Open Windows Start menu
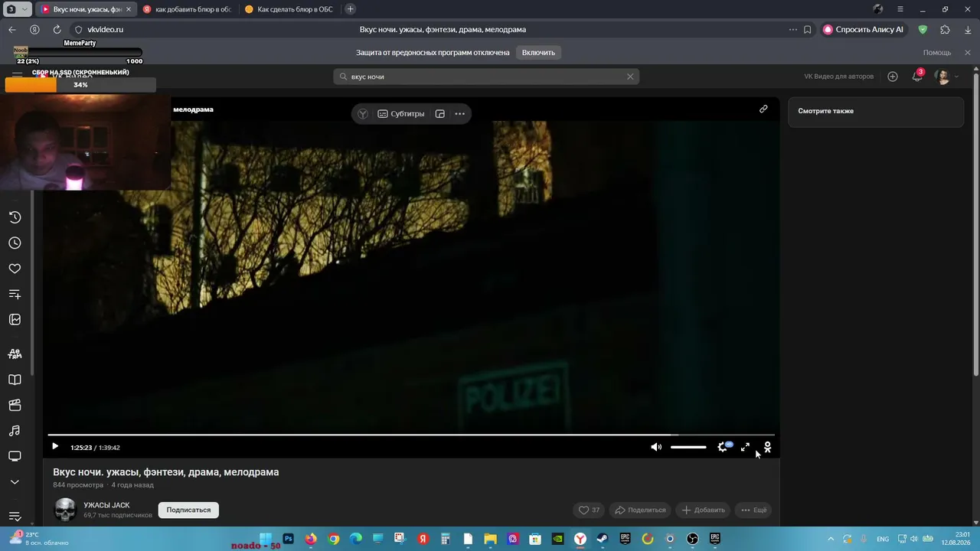Viewport: 980px width, 551px height. pos(266,539)
